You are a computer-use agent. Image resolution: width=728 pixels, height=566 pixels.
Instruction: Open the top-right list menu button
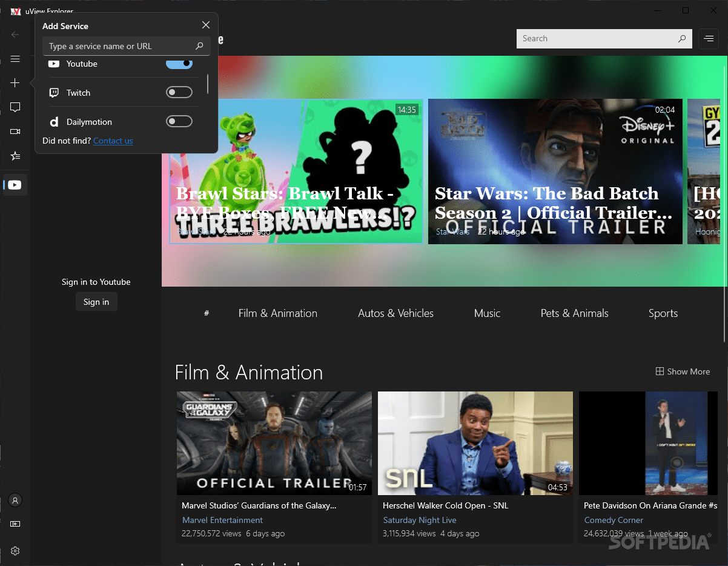coord(708,38)
